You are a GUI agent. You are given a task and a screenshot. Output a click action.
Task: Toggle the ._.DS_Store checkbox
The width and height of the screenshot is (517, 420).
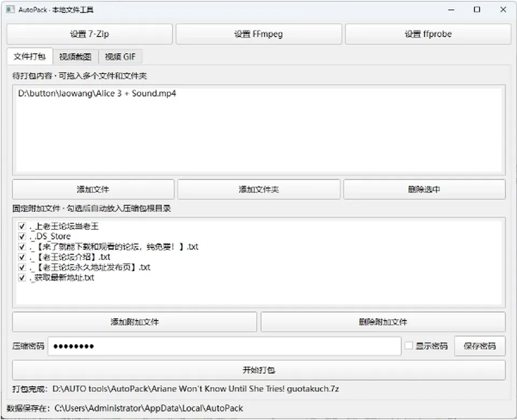point(22,236)
